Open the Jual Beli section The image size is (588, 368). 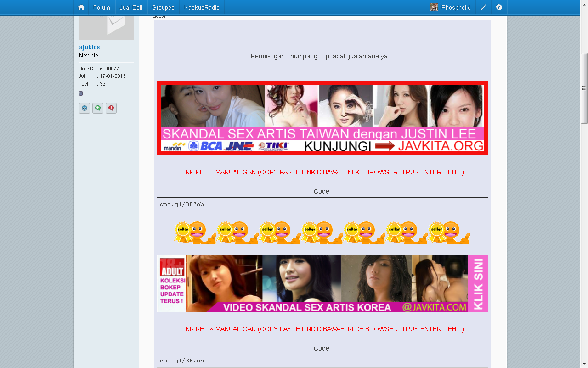pos(131,7)
